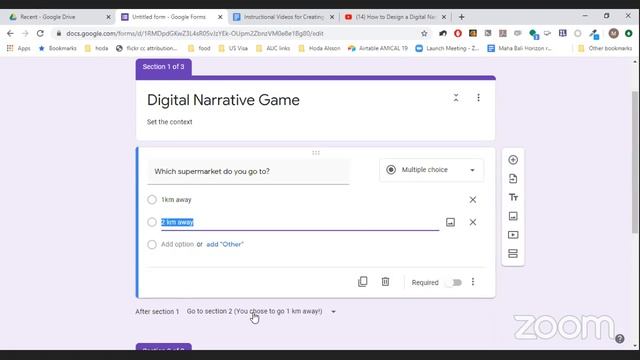Click the '2 km away' option text field
Screen dimensions: 640x360
[300, 222]
